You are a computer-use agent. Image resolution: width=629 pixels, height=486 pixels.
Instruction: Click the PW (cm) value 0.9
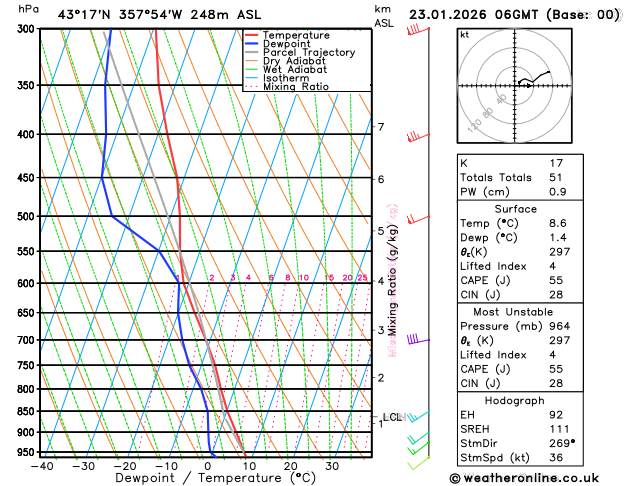[x=558, y=192]
